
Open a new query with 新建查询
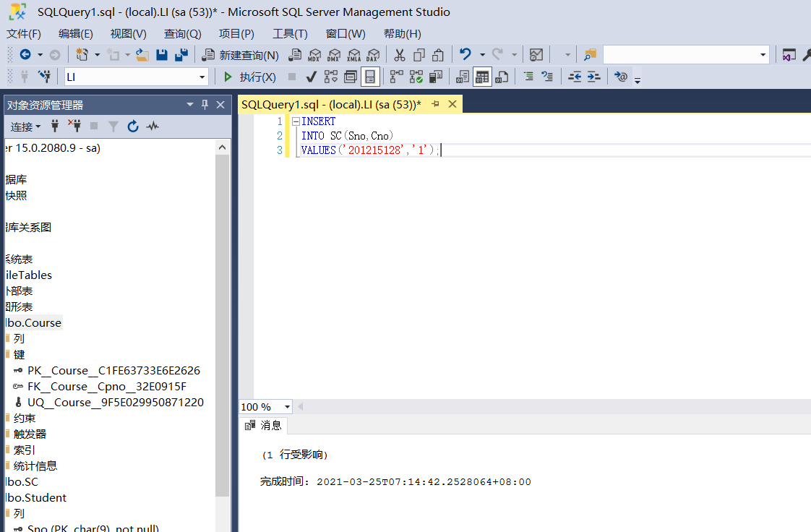(x=242, y=55)
